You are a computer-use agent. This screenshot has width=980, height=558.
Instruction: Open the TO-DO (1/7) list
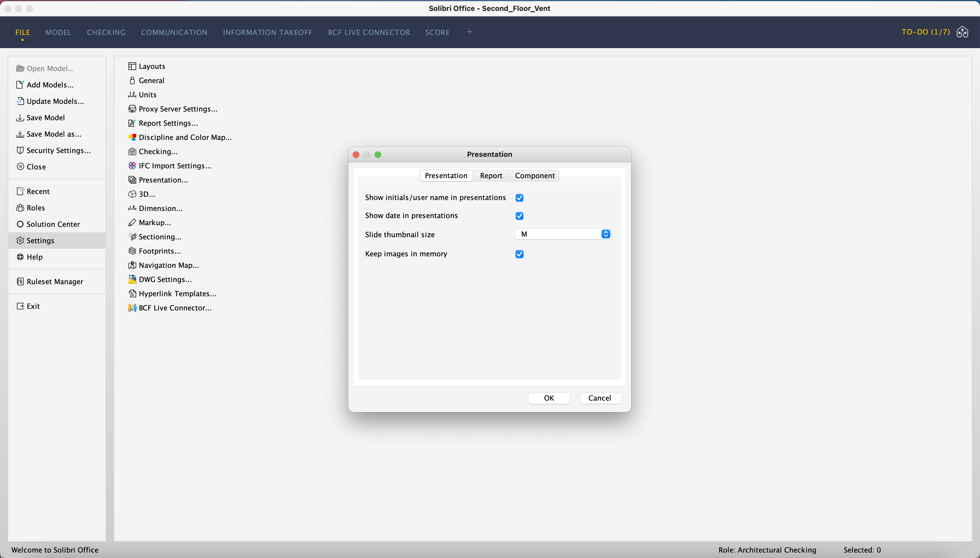pyautogui.click(x=926, y=32)
